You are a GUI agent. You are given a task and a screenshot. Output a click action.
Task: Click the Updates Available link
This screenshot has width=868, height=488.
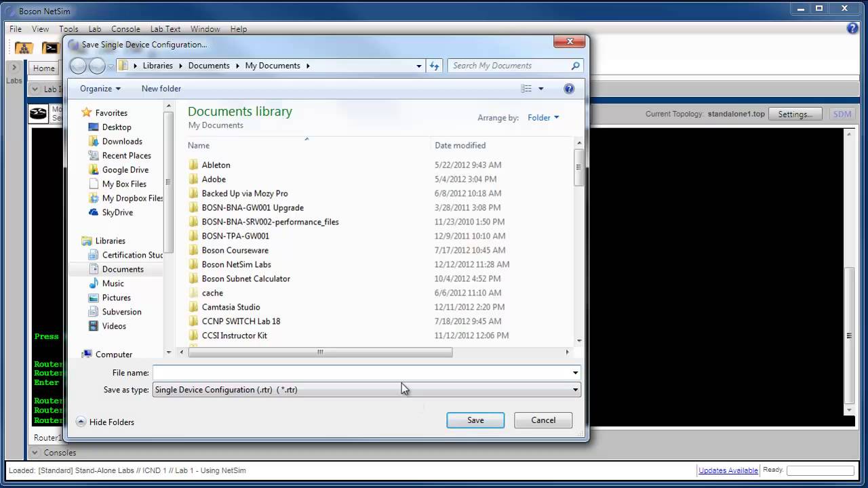(728, 470)
